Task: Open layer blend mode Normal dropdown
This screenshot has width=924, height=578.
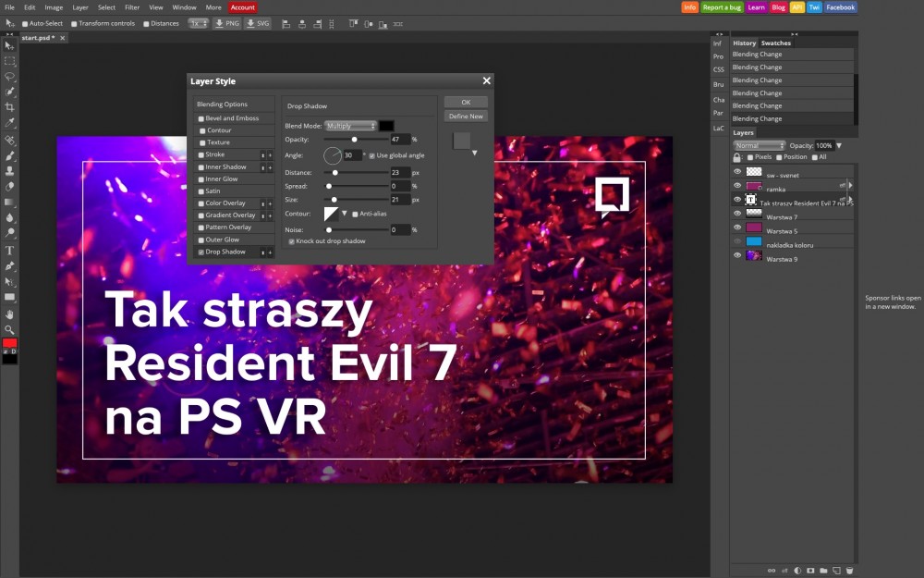Action: click(760, 145)
